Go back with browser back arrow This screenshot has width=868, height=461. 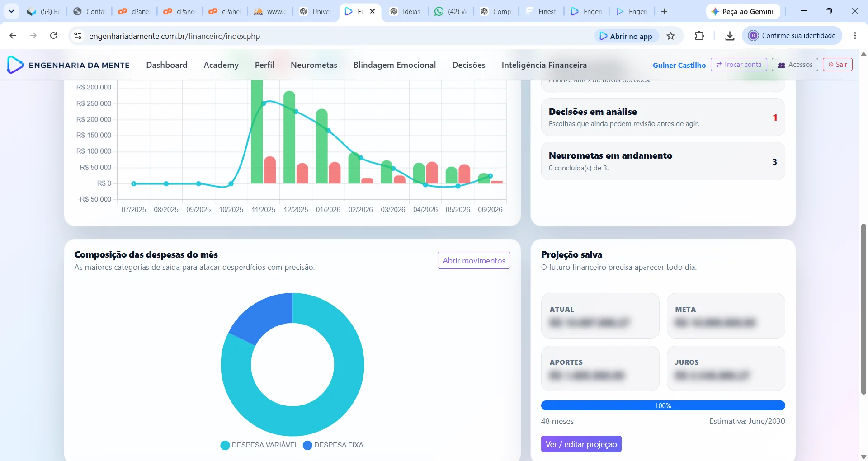click(x=13, y=36)
